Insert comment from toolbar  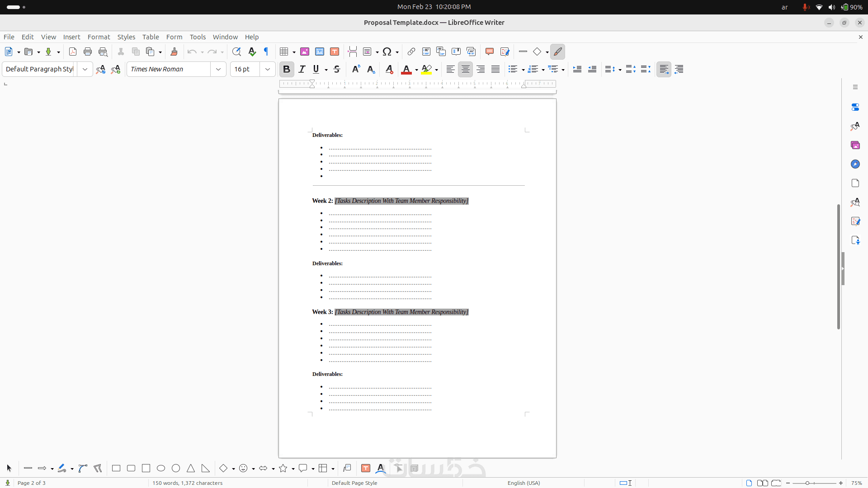pyautogui.click(x=489, y=52)
